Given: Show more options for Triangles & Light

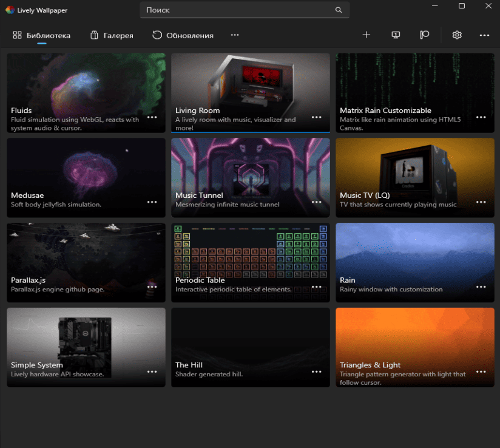Looking at the screenshot, I should click(x=481, y=372).
